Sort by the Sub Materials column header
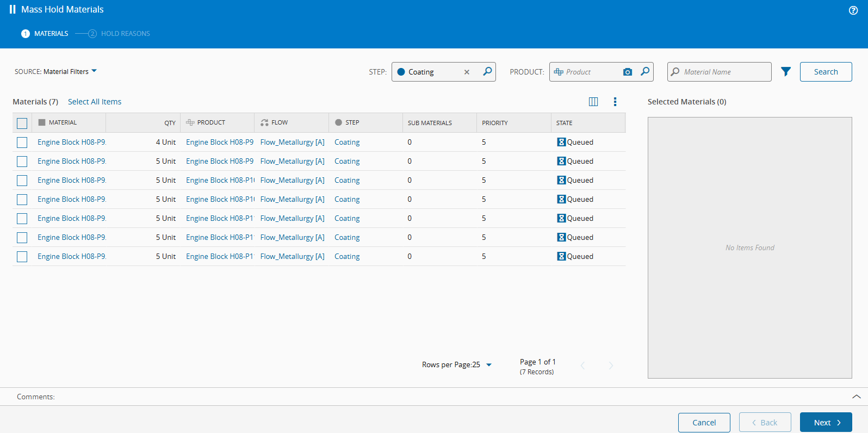Viewport: 868px width, 433px height. 439,123
